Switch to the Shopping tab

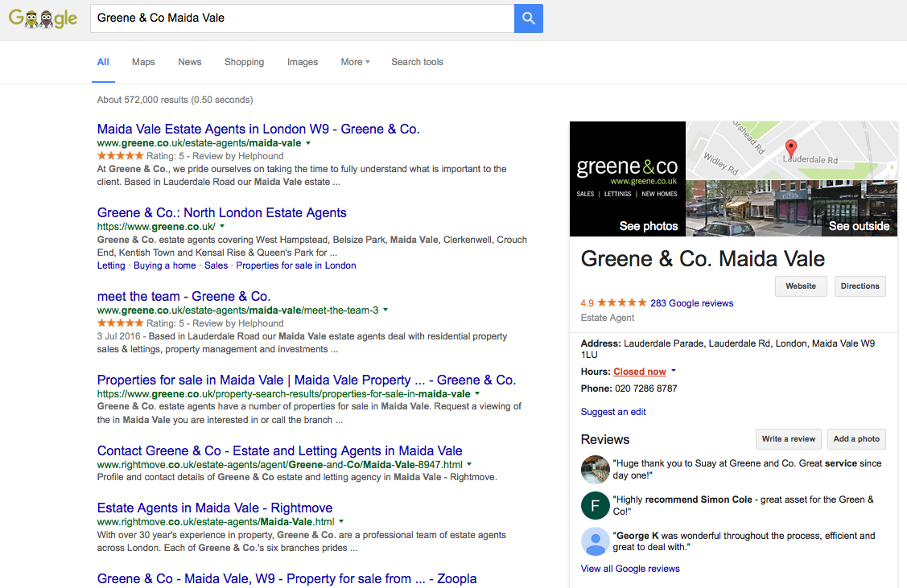click(244, 62)
